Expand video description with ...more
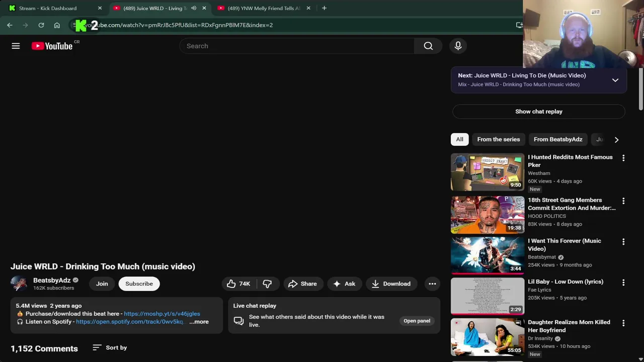 tap(199, 322)
